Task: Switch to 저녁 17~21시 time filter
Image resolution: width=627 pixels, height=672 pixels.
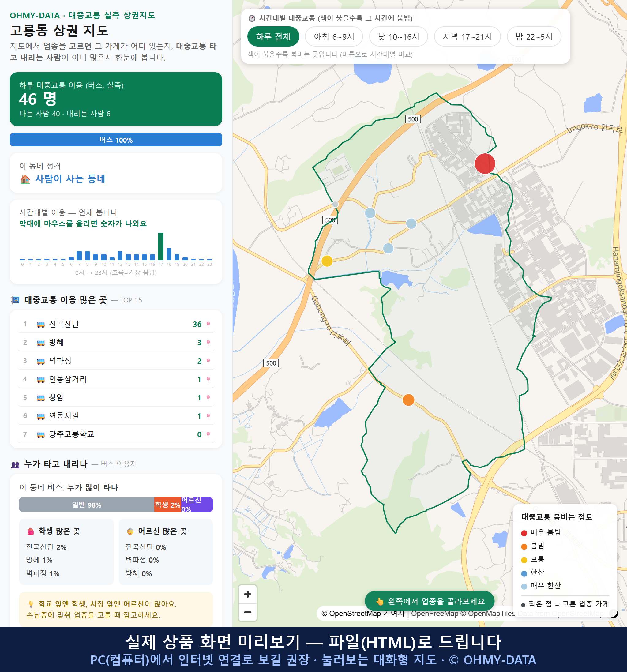Action: 467,36
